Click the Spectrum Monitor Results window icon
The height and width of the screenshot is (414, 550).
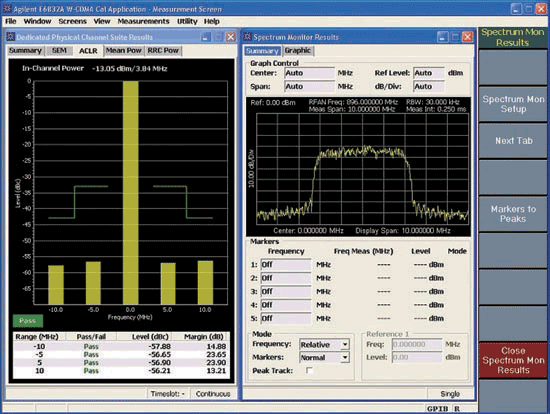point(248,36)
